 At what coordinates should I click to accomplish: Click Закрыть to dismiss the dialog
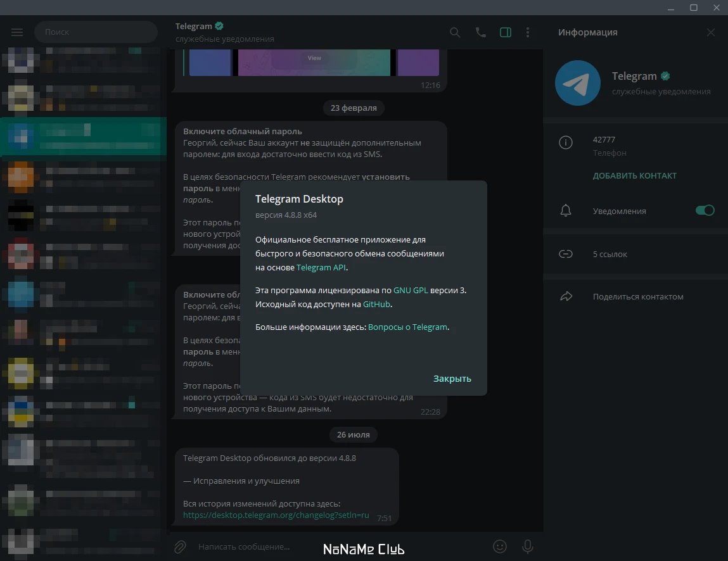(x=452, y=379)
